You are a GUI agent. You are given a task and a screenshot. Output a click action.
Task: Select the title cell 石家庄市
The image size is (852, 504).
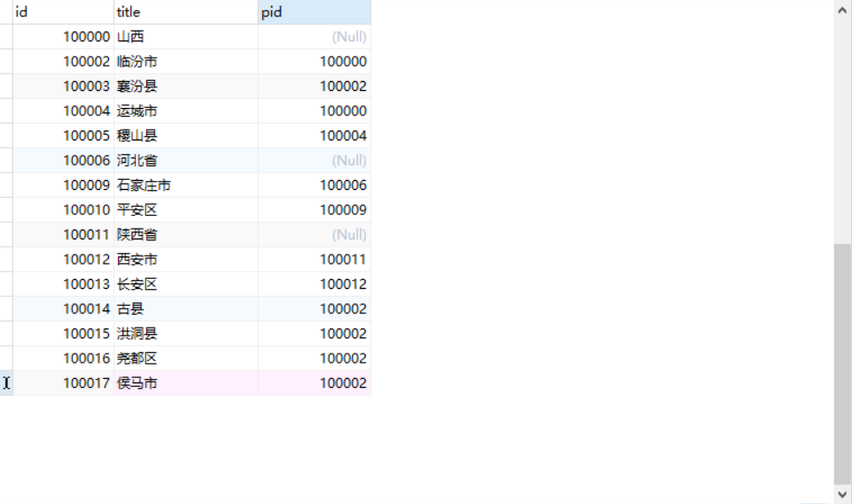[x=186, y=185]
